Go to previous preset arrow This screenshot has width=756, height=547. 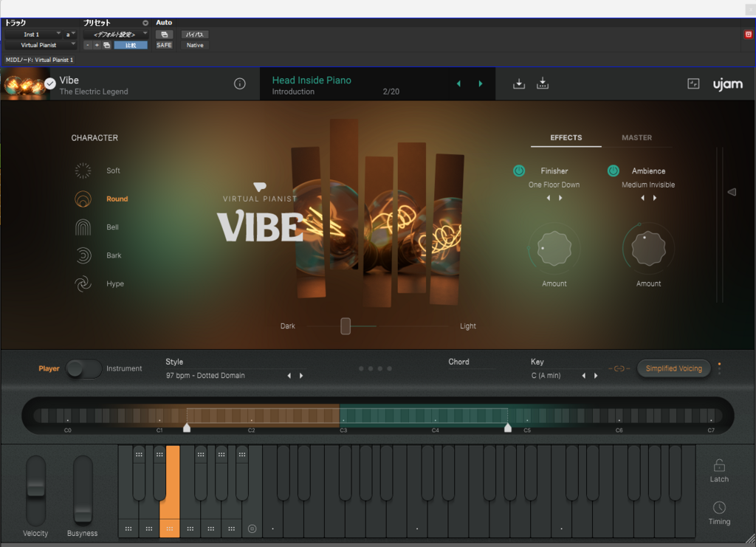tap(458, 84)
